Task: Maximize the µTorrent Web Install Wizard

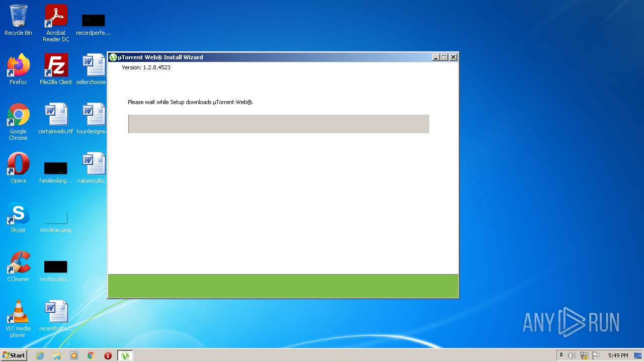Action: (x=444, y=57)
